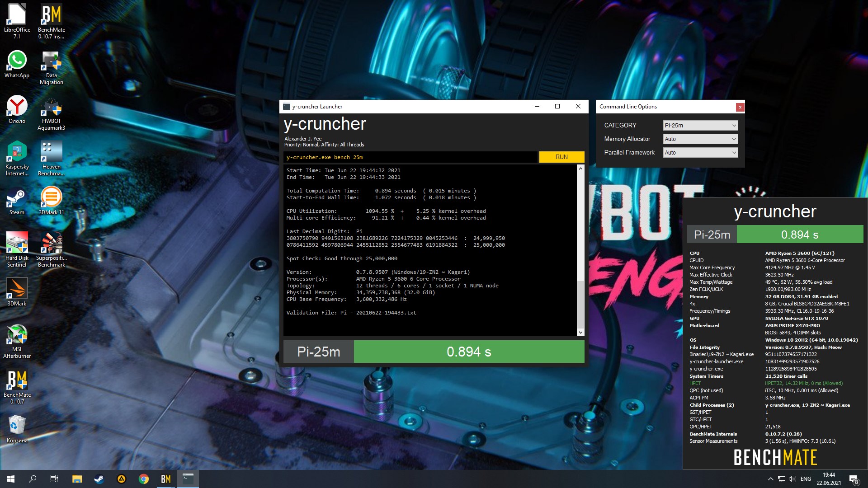Open the 3DMark desktop icon
868x488 pixels.
click(17, 292)
